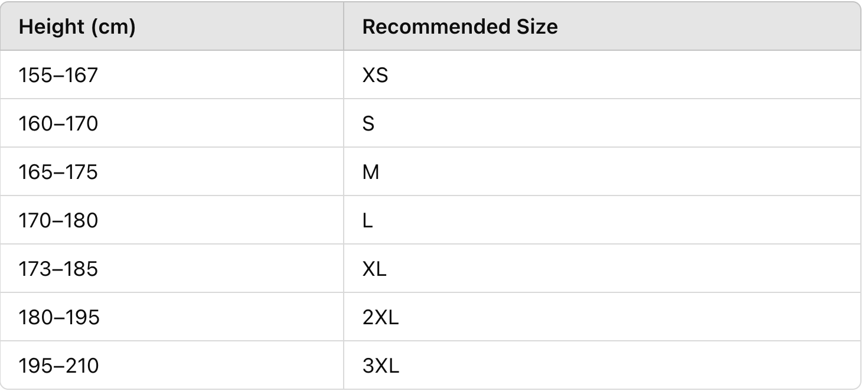
Task: Click the XL recommended size cell
Action: pos(374,269)
